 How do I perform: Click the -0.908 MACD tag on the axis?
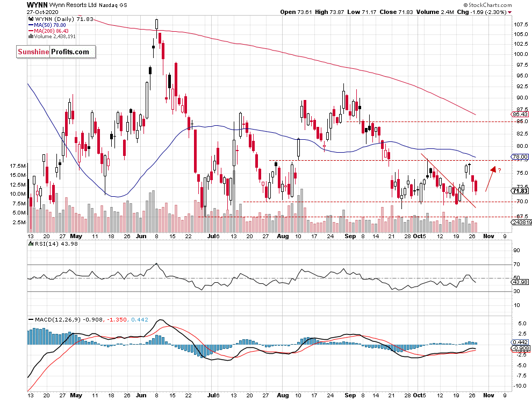[x=521, y=348]
